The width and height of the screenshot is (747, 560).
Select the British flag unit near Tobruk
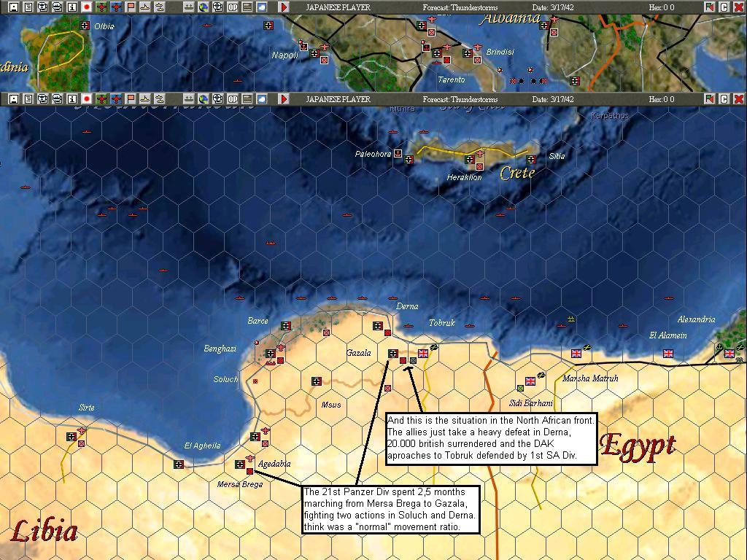pos(423,354)
